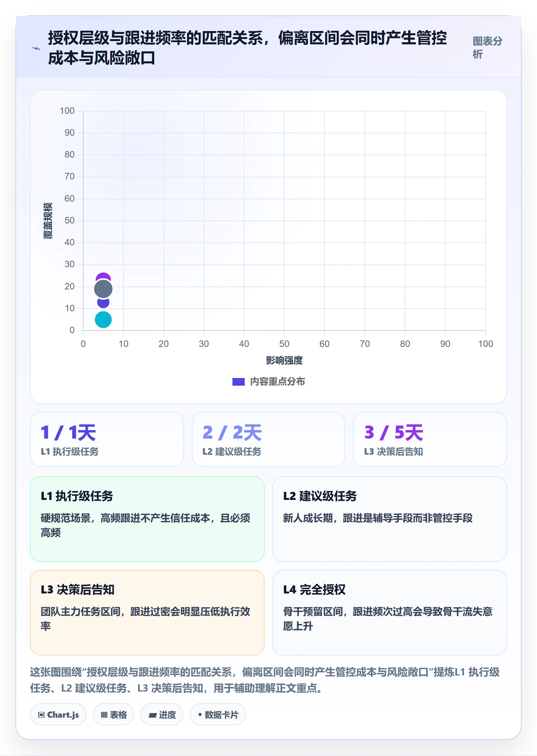Click the 影响强度 x-axis title

[x=284, y=360]
